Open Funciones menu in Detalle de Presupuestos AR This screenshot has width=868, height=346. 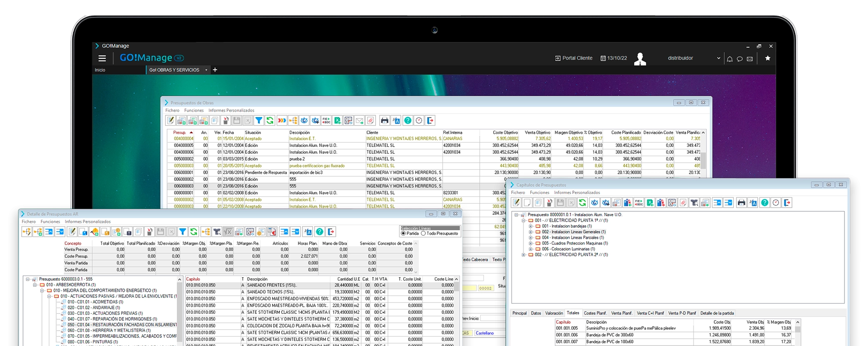pyautogui.click(x=50, y=222)
